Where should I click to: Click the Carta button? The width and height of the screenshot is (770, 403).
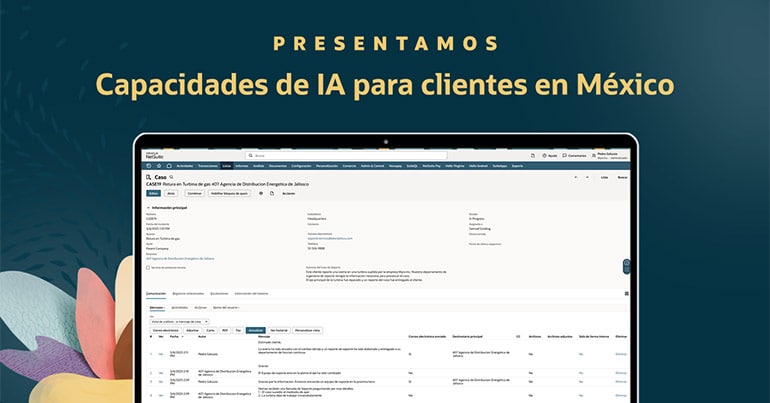(x=211, y=330)
